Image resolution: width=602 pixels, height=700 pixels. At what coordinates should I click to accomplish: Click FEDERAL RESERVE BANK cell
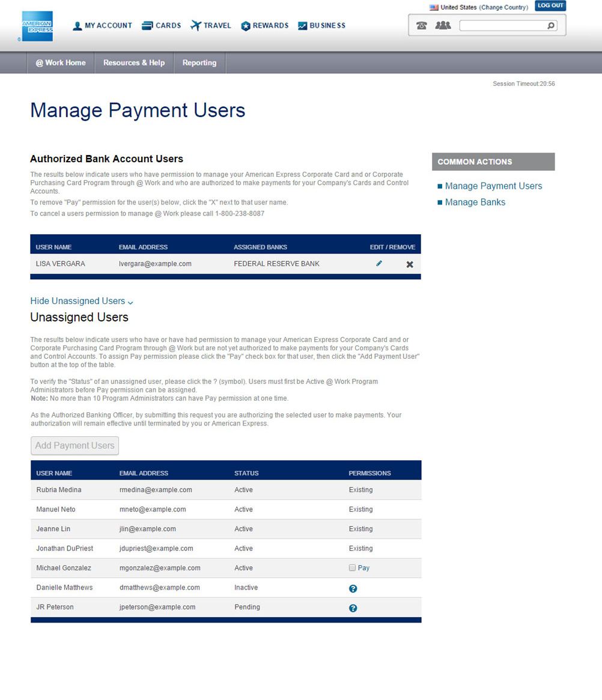coord(277,264)
